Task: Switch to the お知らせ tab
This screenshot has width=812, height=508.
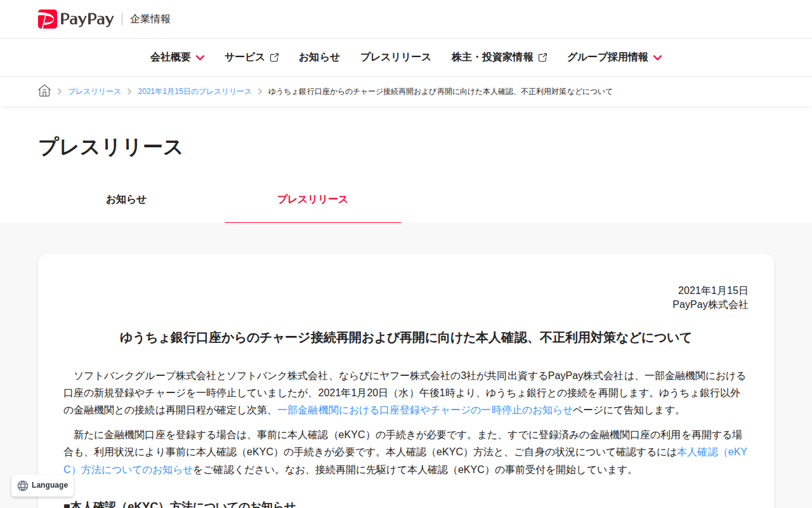Action: pyautogui.click(x=126, y=199)
